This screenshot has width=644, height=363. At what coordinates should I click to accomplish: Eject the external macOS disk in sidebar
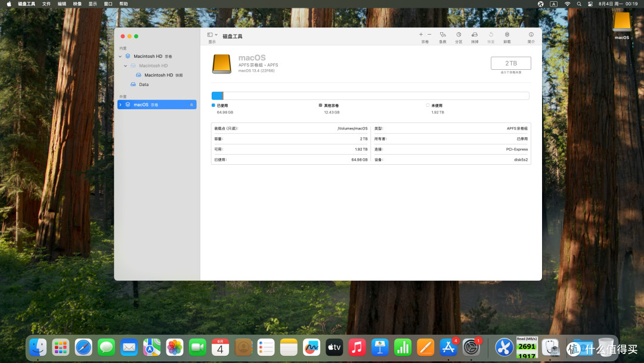191,105
